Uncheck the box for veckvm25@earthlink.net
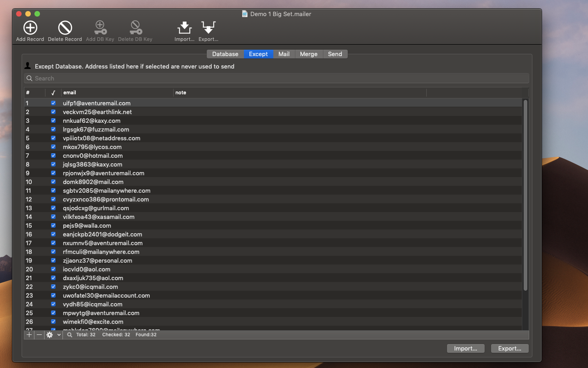 click(53, 112)
